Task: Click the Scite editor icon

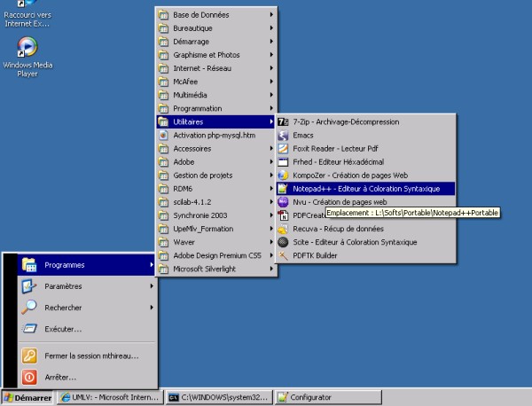Action: tap(284, 241)
